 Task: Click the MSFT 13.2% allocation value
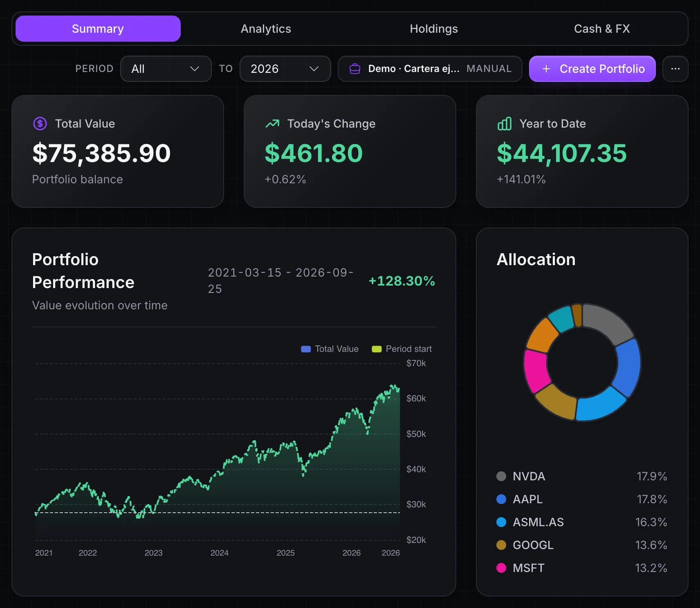(651, 568)
